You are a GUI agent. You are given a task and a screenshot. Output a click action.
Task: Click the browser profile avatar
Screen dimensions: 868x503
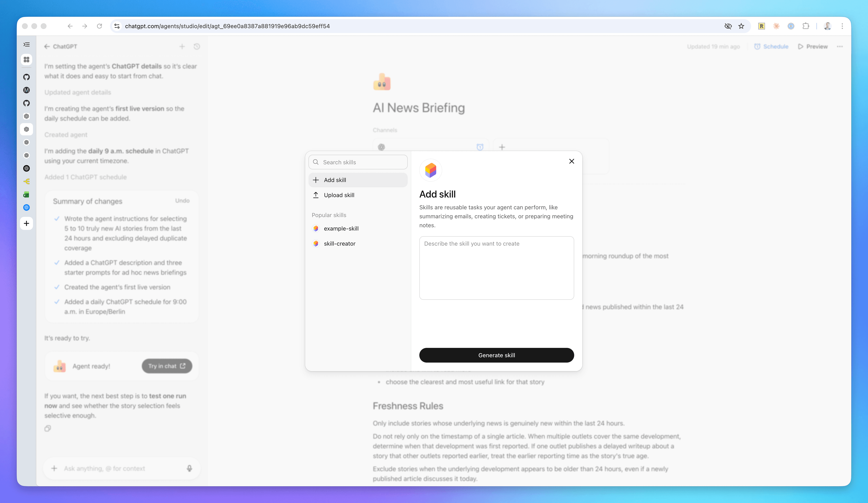pyautogui.click(x=827, y=26)
